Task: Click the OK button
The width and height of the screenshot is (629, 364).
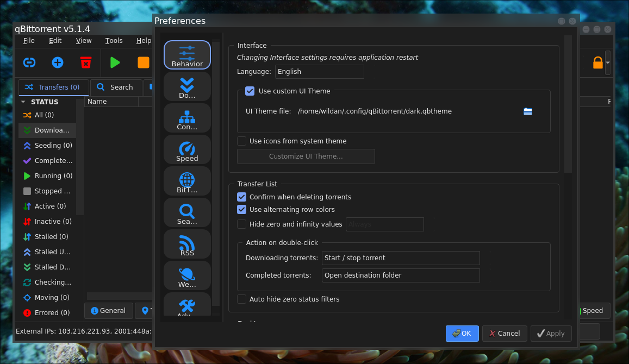Action: pyautogui.click(x=462, y=334)
